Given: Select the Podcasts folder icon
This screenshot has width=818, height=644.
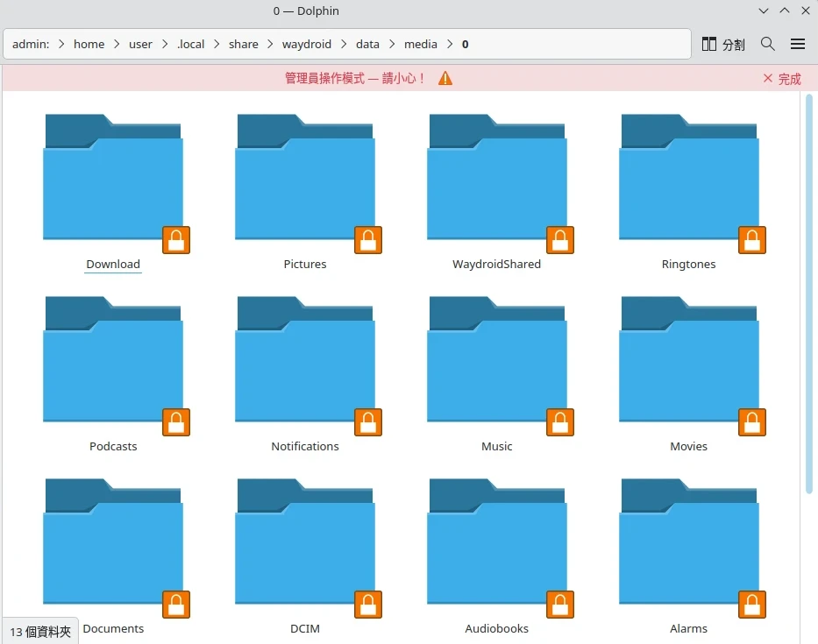Looking at the screenshot, I should point(113,364).
